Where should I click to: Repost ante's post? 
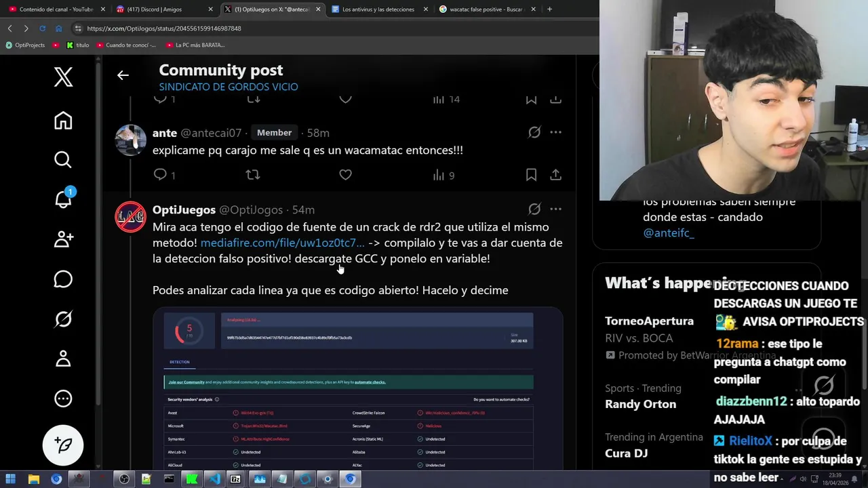(x=253, y=175)
